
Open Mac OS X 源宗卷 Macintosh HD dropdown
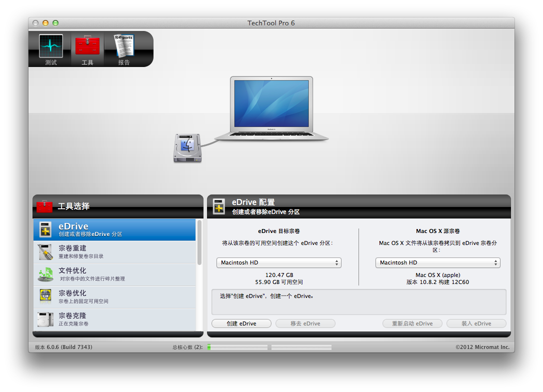(x=437, y=263)
